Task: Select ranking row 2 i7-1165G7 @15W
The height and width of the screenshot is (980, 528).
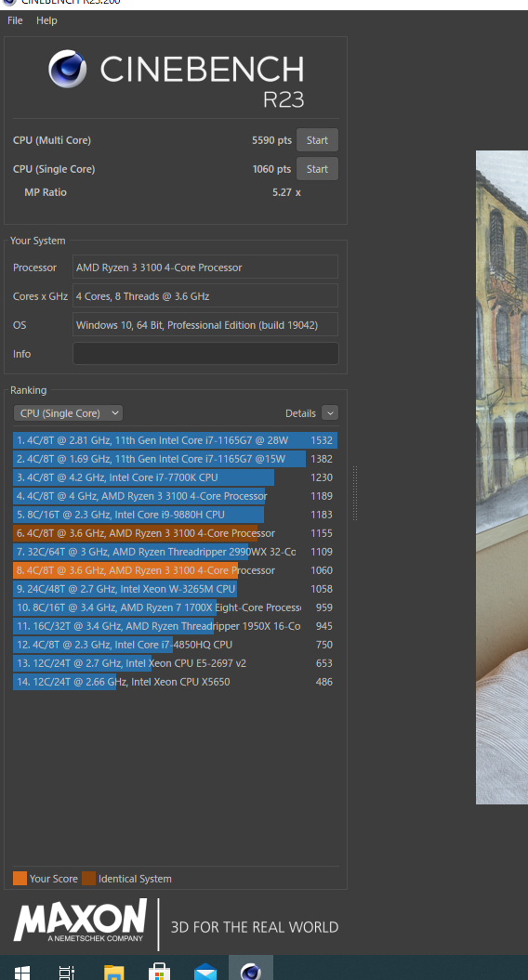Action: point(175,459)
